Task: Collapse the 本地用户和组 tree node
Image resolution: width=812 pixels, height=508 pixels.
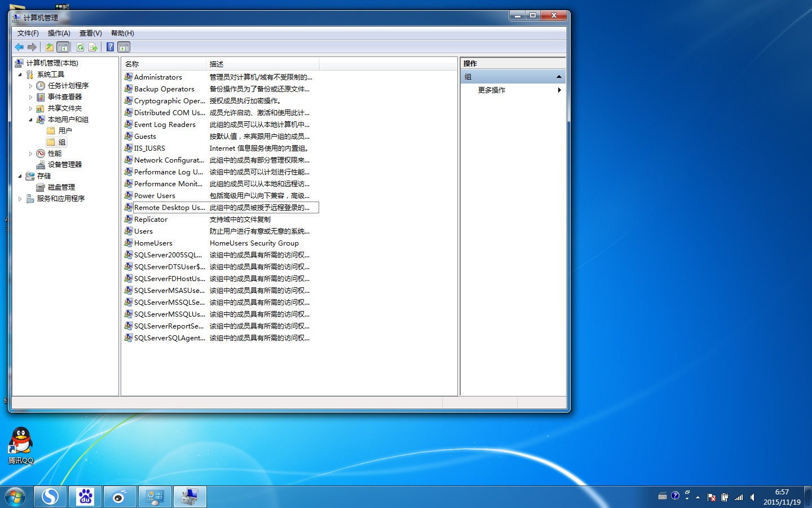Action: [x=30, y=120]
